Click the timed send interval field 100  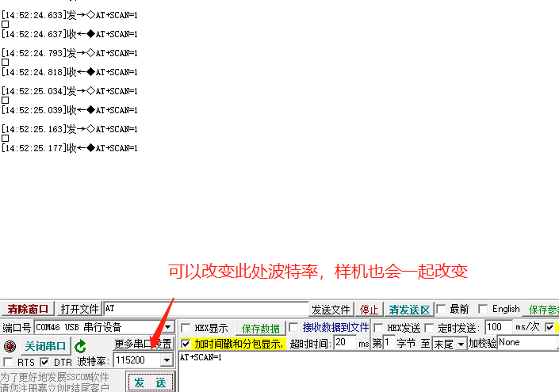(499, 327)
